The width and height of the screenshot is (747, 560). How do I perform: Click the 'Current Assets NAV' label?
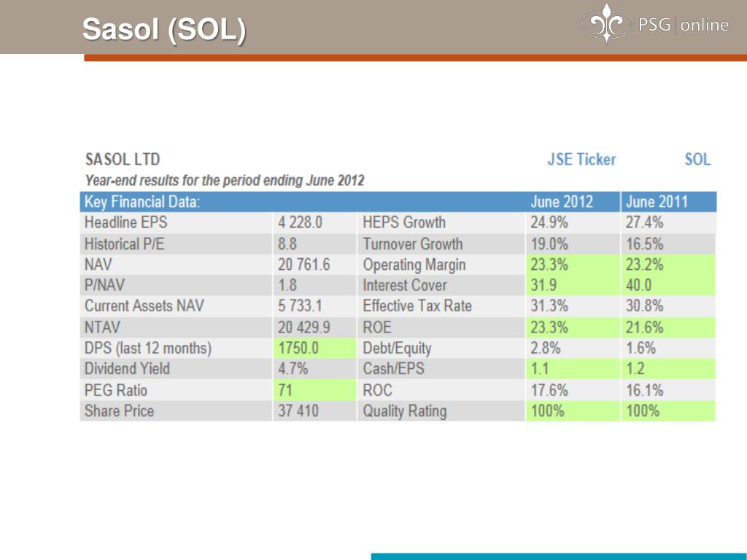144,306
